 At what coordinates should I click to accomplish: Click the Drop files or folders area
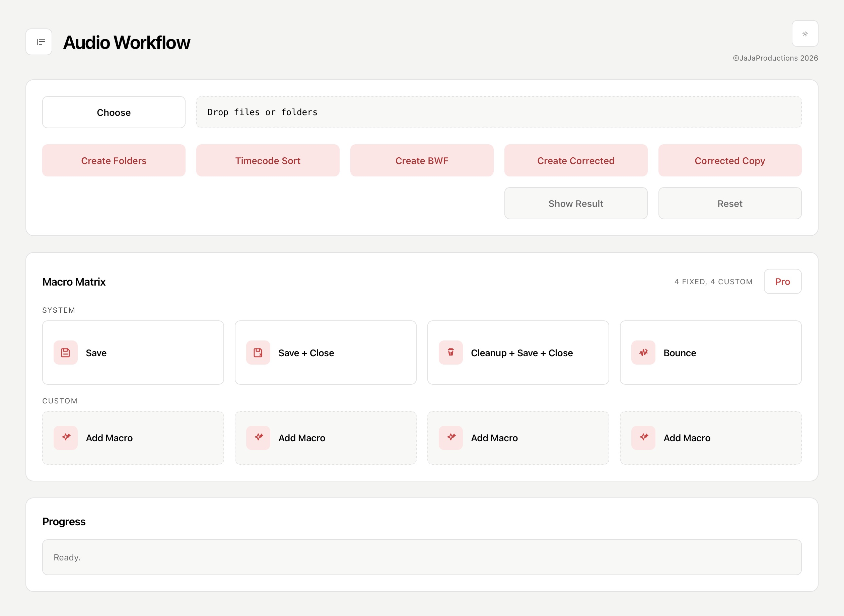(499, 112)
